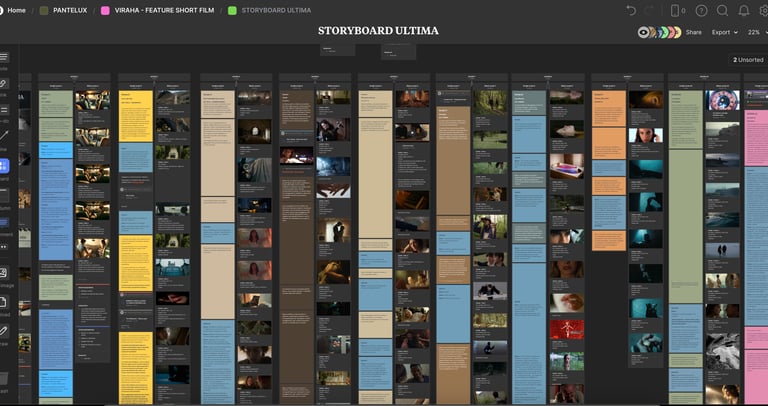768x406 pixels.
Task: Click the STORYBOARD ULTIMA breadcrumb item
Action: click(276, 10)
